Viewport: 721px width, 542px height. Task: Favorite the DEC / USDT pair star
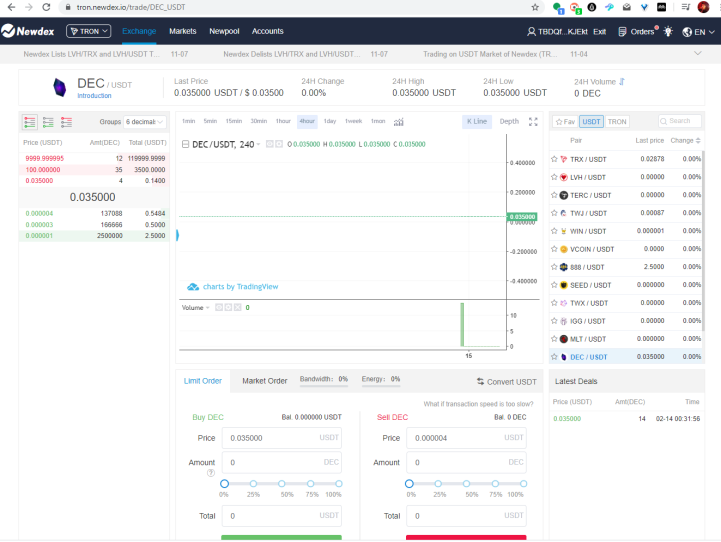click(554, 357)
